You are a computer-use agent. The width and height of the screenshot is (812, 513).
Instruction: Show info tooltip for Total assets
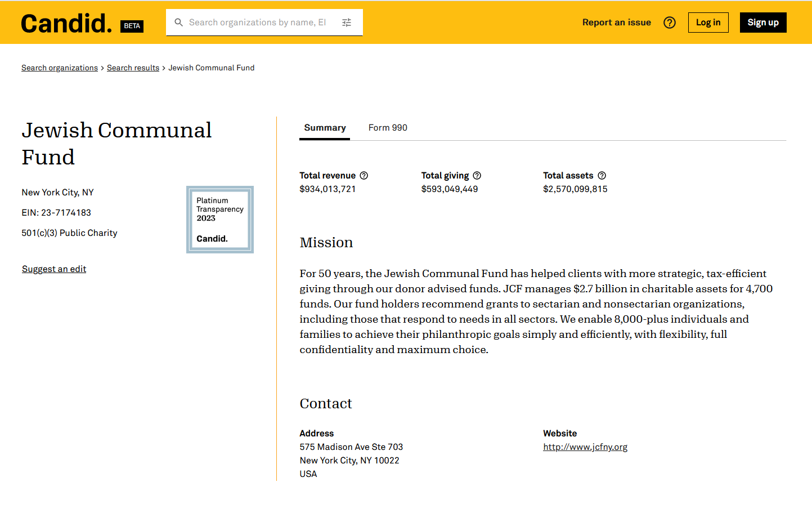point(602,176)
